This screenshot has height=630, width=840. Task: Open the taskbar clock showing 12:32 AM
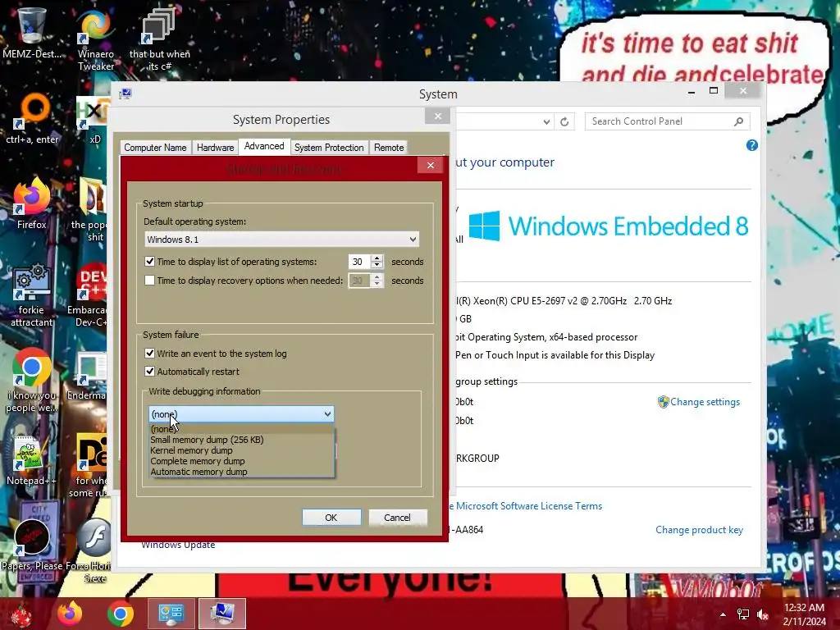(804, 614)
